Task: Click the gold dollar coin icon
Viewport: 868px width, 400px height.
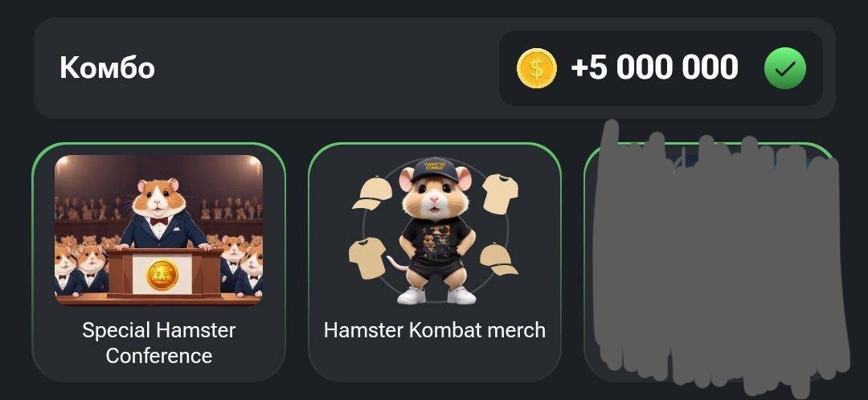Action: tap(536, 68)
